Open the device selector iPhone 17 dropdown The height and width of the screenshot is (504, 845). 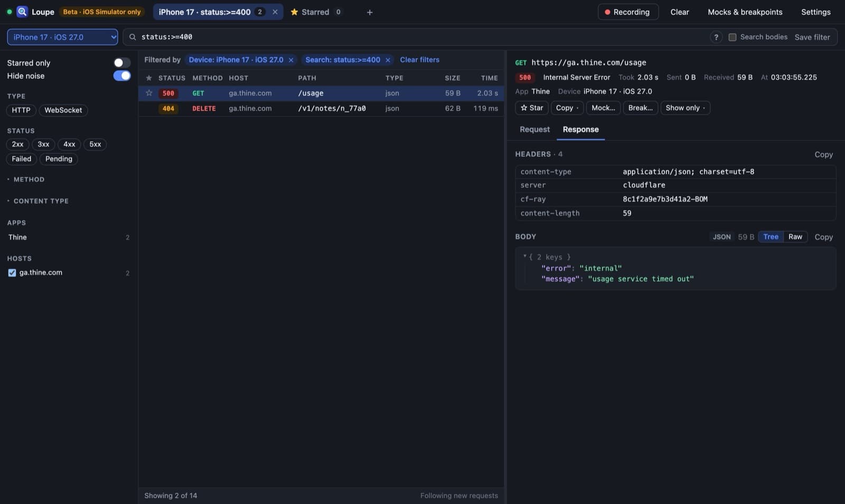(x=62, y=37)
